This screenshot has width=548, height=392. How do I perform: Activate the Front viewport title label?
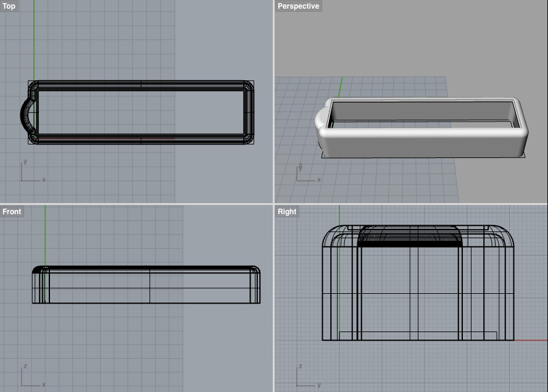12,212
